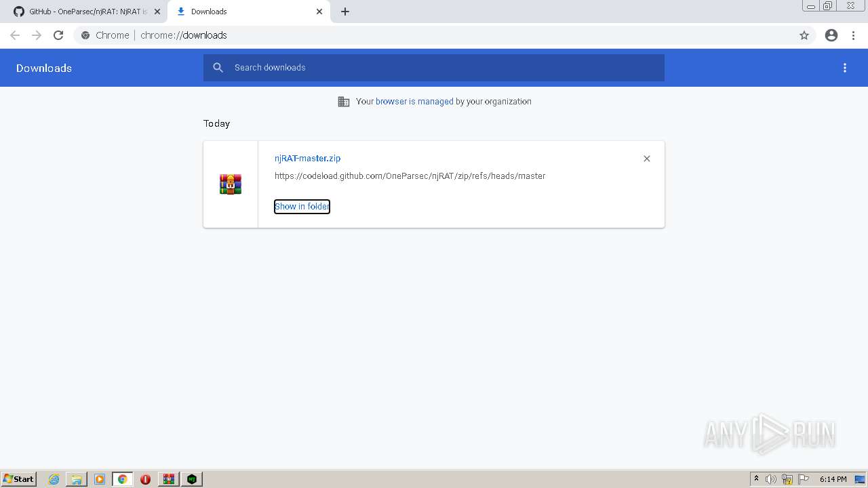Click Show in folder

302,207
